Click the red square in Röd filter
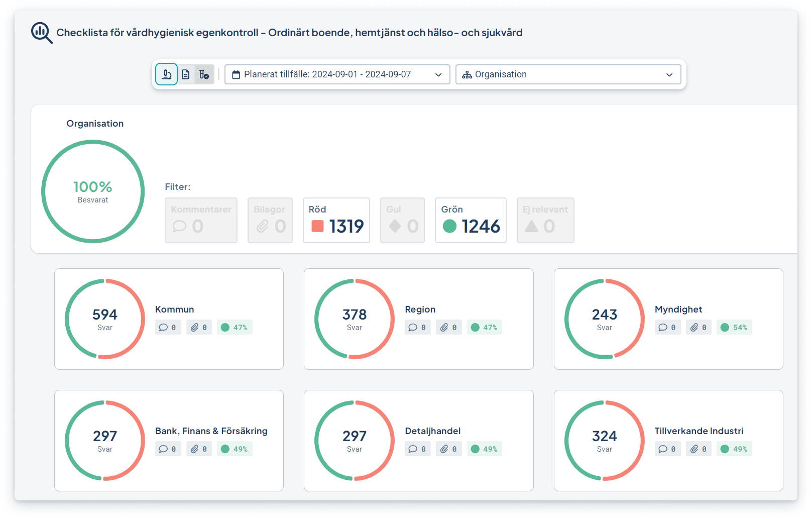Screen dimensions: 812x519 [x=317, y=226]
